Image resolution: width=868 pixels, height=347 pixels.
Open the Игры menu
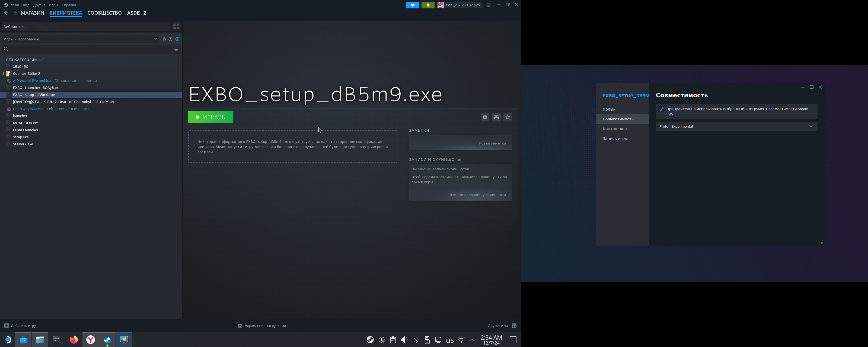(x=53, y=5)
